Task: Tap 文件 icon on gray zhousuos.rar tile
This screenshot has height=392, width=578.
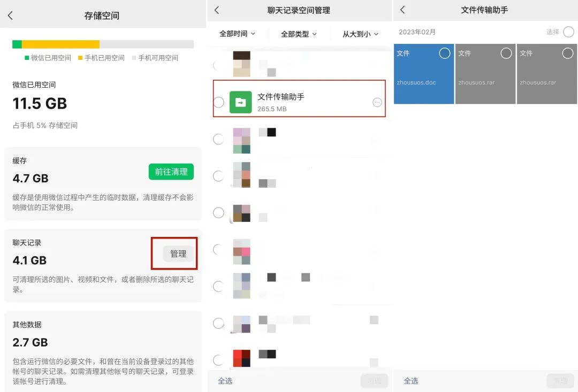Action: tap(465, 53)
